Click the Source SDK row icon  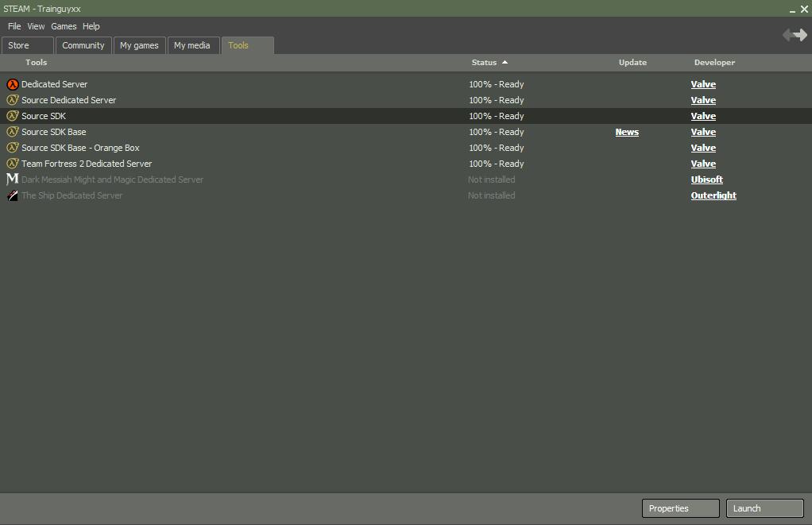click(13, 116)
